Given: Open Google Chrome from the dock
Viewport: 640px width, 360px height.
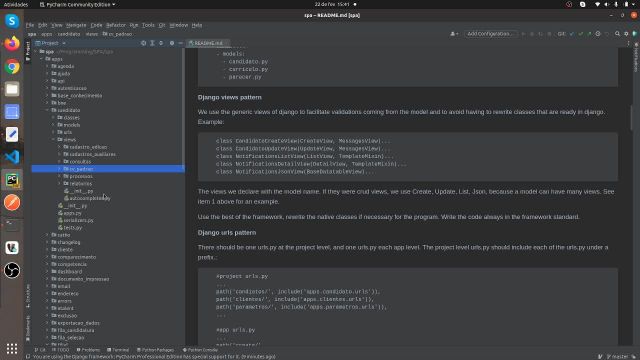Looking at the screenshot, I should point(12,67).
